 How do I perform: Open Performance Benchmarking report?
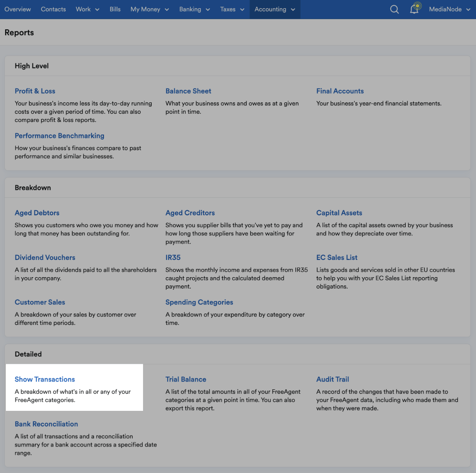(x=59, y=136)
